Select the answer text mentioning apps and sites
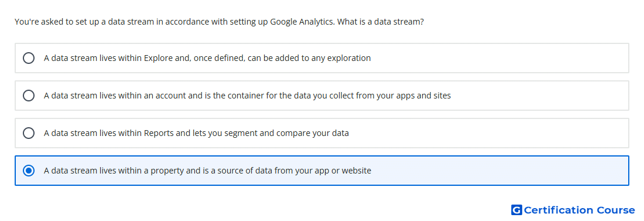The width and height of the screenshot is (644, 221). click(x=247, y=96)
